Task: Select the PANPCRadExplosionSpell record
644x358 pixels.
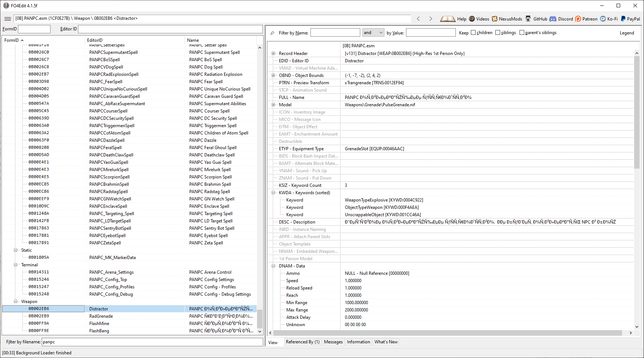Action: click(129, 74)
